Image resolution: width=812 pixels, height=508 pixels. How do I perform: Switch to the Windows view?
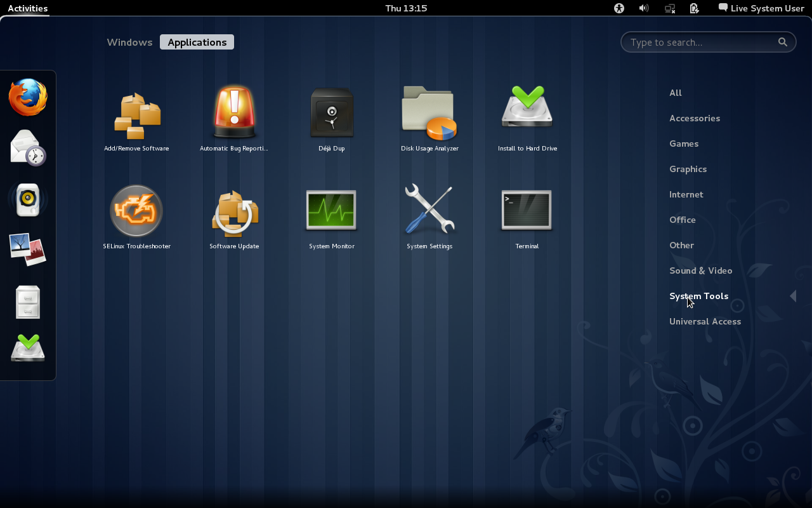click(x=129, y=42)
